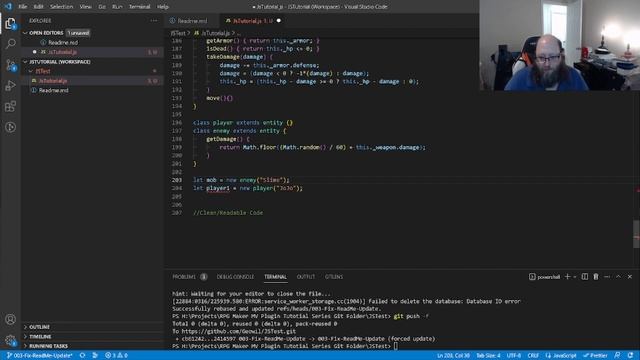640x360 pixels.
Task: Expand the Outline section
Action: click(25, 327)
